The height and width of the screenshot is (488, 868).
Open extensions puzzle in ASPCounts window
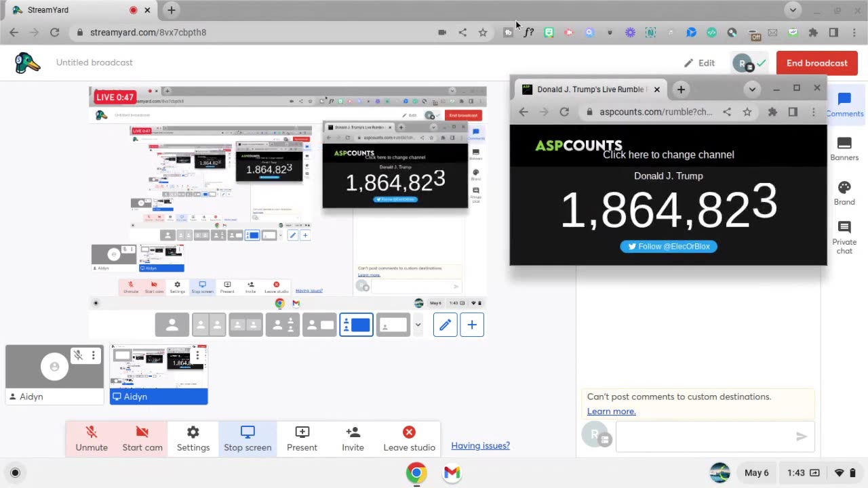pyautogui.click(x=772, y=112)
